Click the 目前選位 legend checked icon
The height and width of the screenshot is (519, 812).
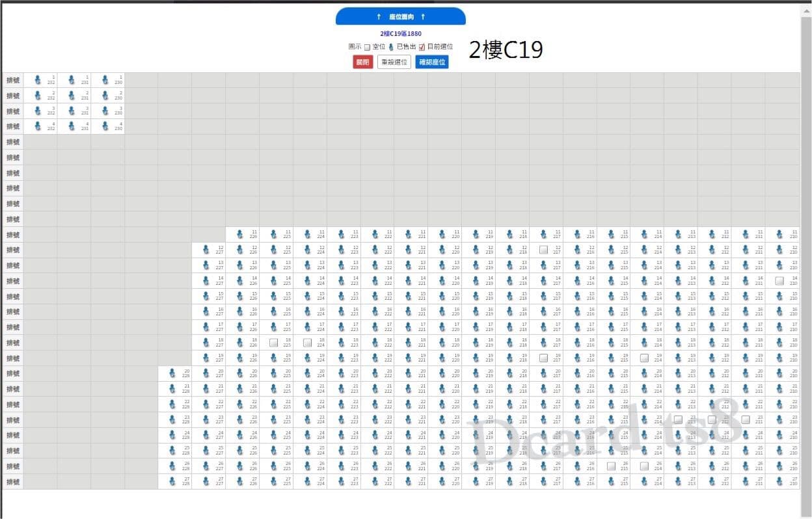422,47
